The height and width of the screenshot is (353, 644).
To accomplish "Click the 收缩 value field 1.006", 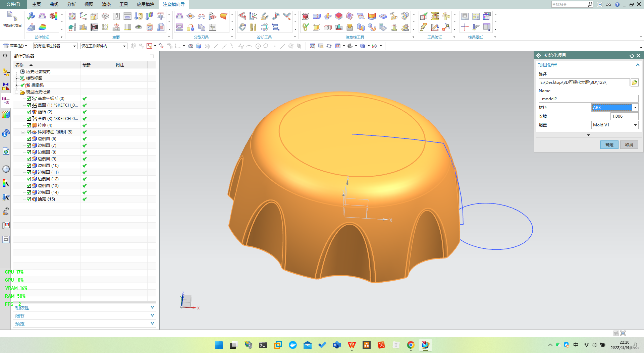I will pos(624,116).
